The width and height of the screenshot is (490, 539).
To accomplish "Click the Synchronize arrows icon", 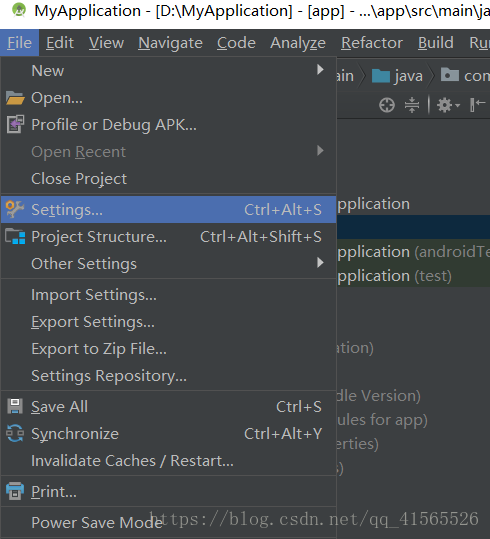I will tap(15, 433).
